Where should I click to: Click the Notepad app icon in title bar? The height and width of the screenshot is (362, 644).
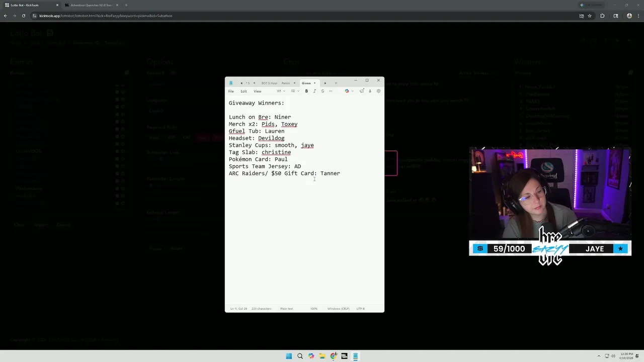[x=231, y=83]
